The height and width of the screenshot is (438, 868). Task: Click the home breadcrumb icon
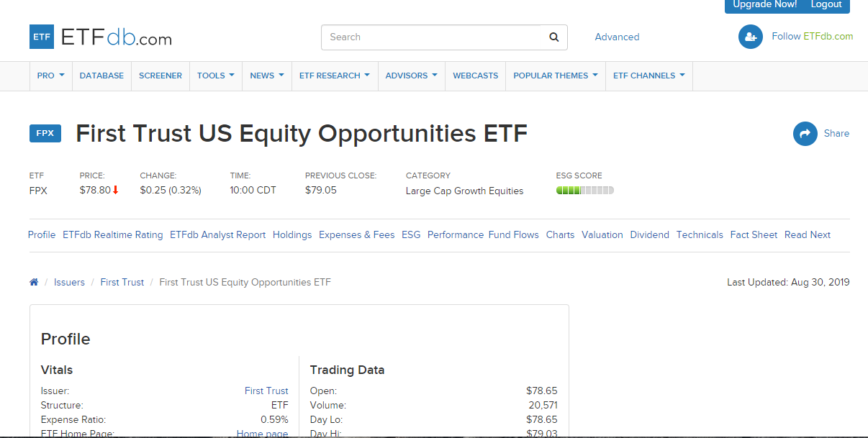34,283
